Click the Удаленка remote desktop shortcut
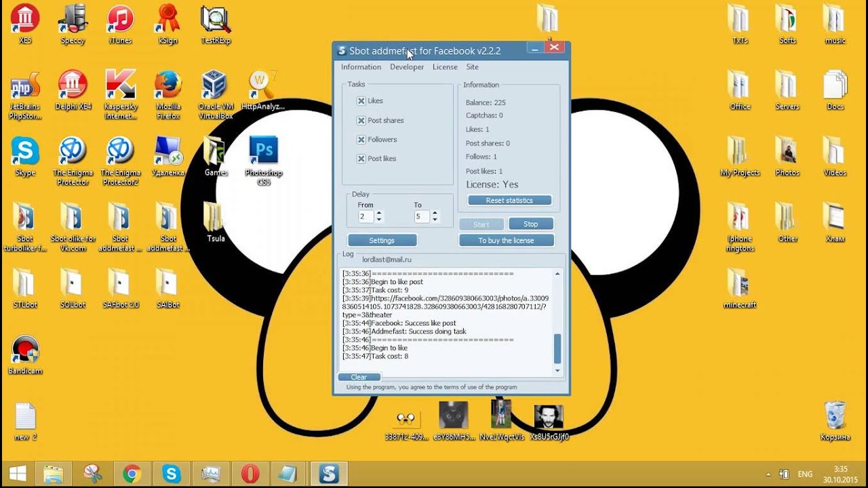Screen dimensions: 868x488 [x=168, y=156]
